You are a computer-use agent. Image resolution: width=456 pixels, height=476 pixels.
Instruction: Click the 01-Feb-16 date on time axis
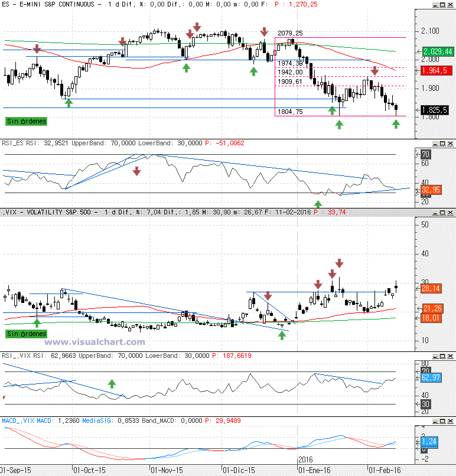[385, 471]
